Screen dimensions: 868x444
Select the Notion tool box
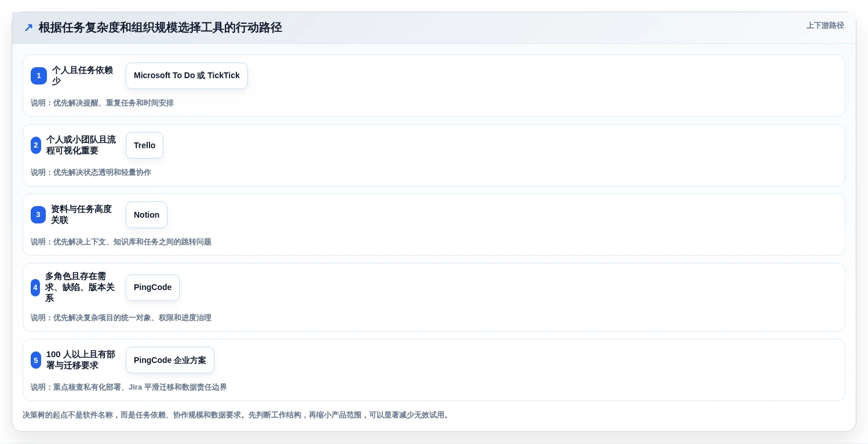147,215
